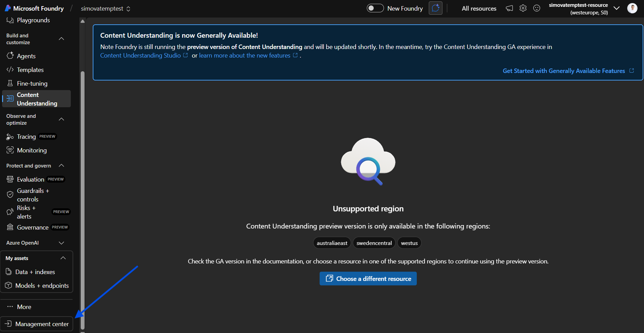Click the PREVIEW badge next to Evaluation
Viewport: 644px width, 333px height.
[56, 179]
